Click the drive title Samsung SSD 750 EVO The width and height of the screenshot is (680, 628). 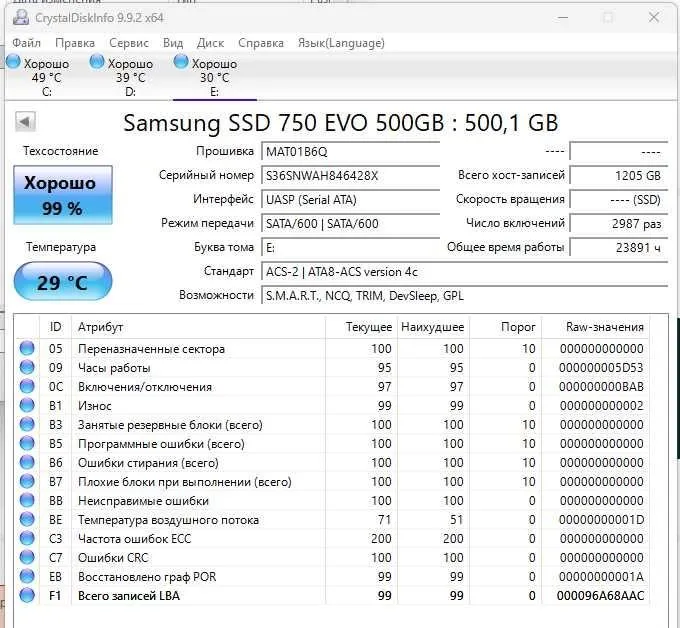tap(340, 123)
